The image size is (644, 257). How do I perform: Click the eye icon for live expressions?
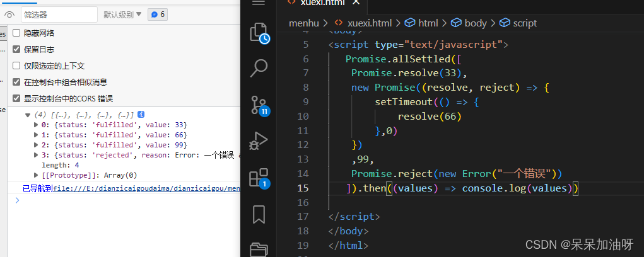pyautogui.click(x=9, y=14)
